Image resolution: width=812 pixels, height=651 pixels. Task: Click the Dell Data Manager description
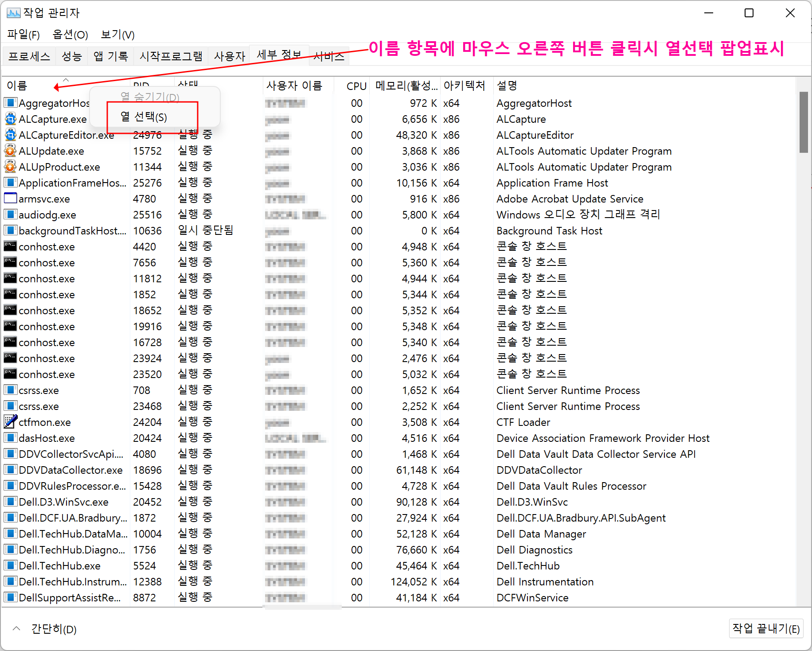coord(541,534)
